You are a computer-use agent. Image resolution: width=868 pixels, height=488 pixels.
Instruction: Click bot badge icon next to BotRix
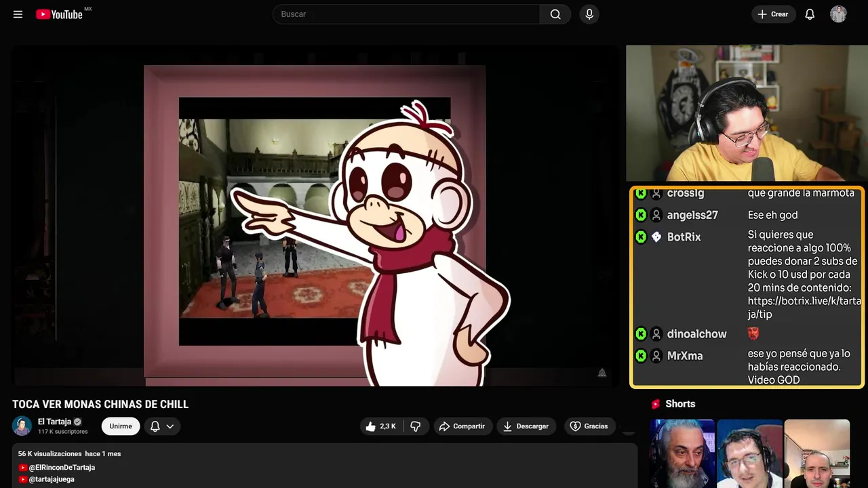click(656, 237)
